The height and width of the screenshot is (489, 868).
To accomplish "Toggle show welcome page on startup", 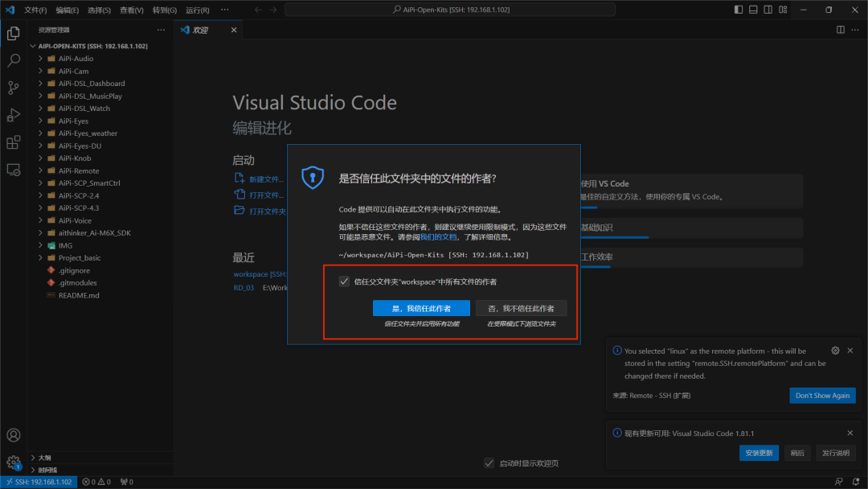I will tap(489, 463).
